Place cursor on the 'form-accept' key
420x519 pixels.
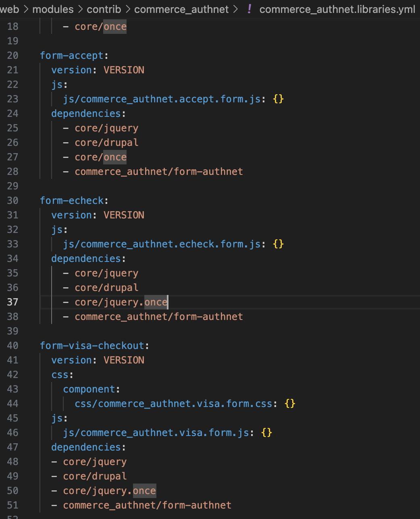(72, 55)
